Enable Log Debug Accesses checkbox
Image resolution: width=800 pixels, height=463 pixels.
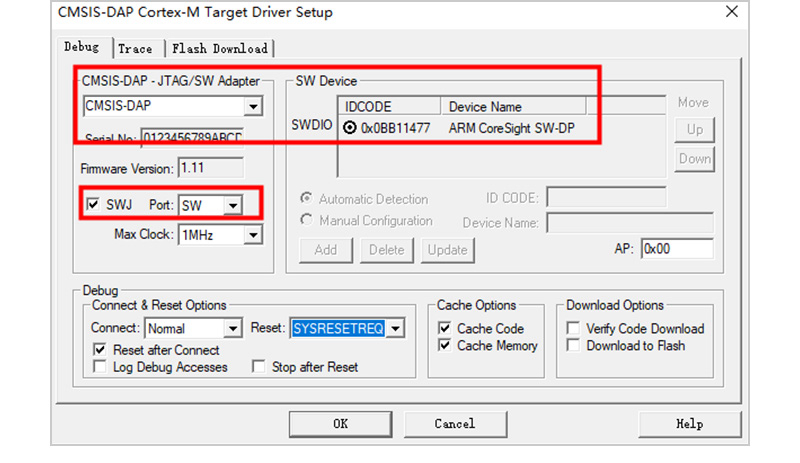(x=100, y=367)
